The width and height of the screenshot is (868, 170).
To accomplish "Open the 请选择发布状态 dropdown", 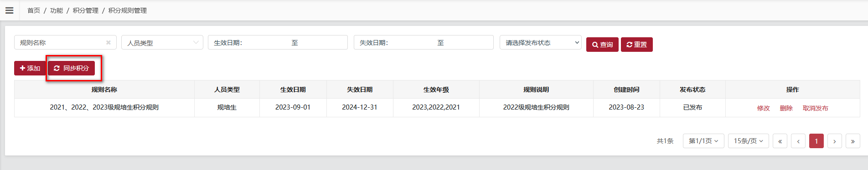I will (541, 43).
